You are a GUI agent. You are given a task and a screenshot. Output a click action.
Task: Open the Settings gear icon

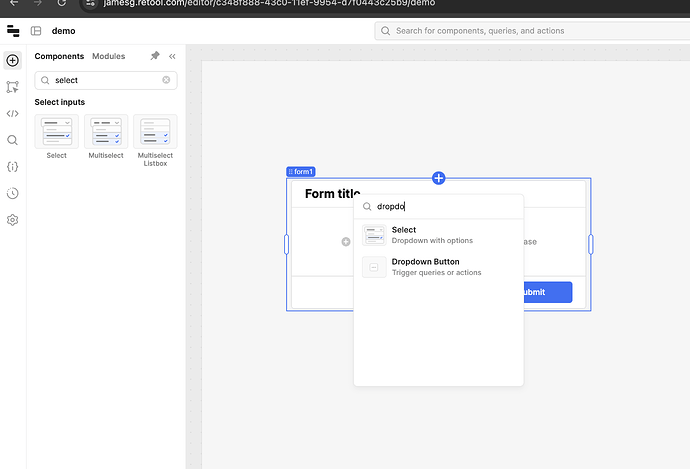click(13, 220)
